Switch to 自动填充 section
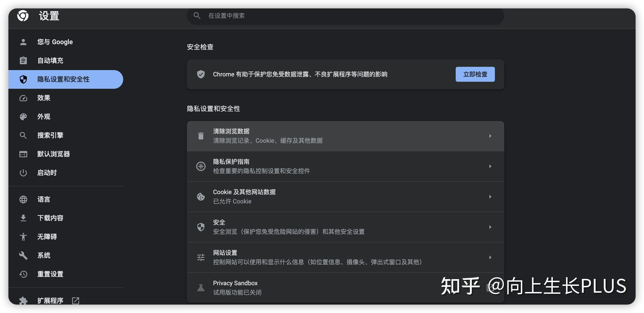This screenshot has height=313, width=644. pos(50,60)
